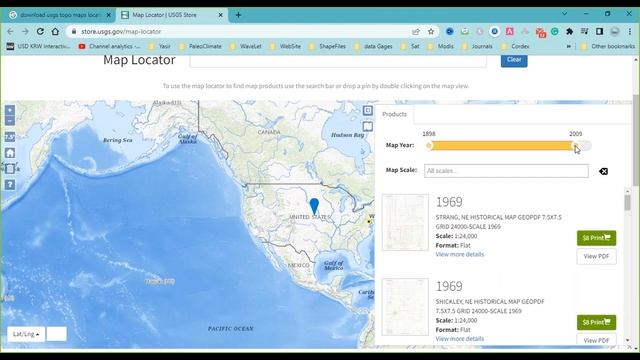Viewport: 640px width, 360px height.
Task: Open the basemap selector below panel toggle
Action: pos(368,127)
